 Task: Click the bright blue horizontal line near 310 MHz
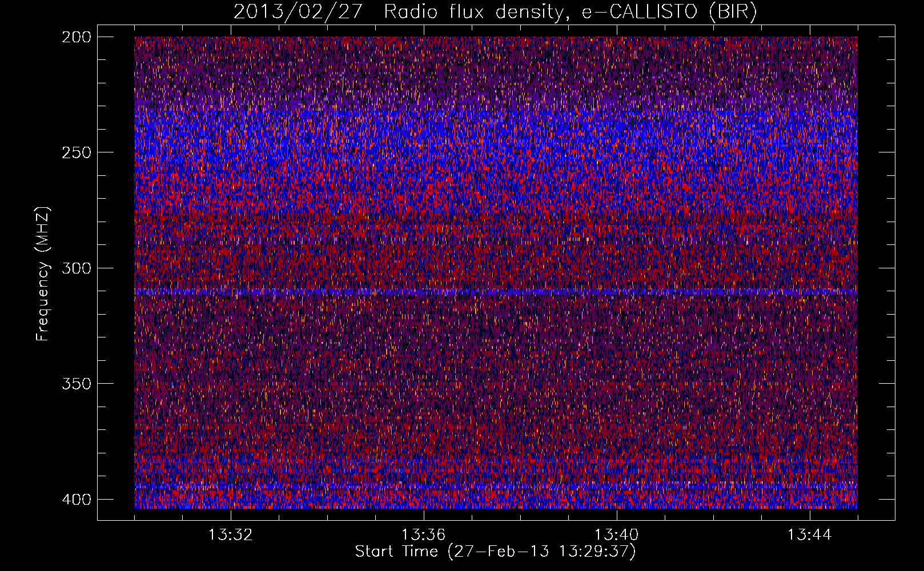496,292
